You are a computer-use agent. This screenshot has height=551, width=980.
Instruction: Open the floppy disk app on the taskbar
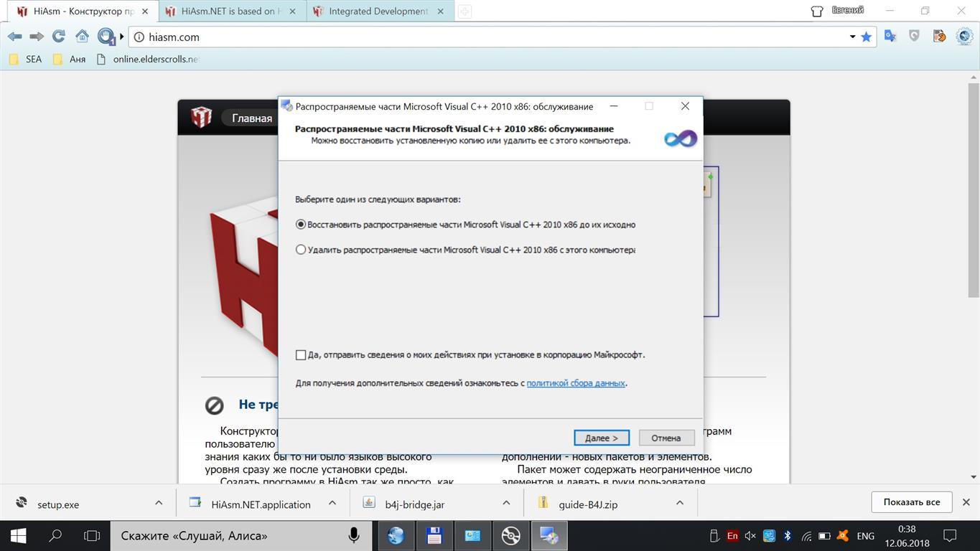(x=434, y=535)
